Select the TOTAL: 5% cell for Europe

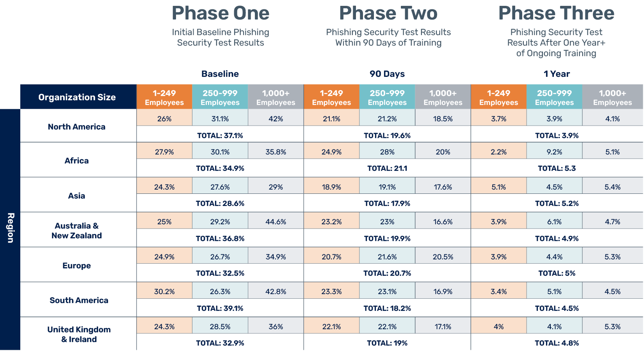pyautogui.click(x=557, y=273)
